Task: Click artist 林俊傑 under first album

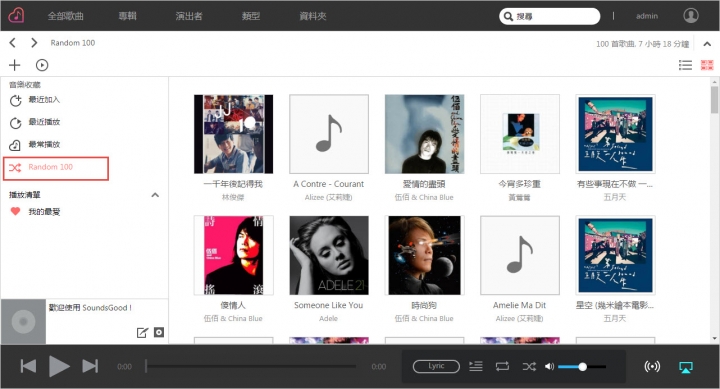Action: [233, 197]
